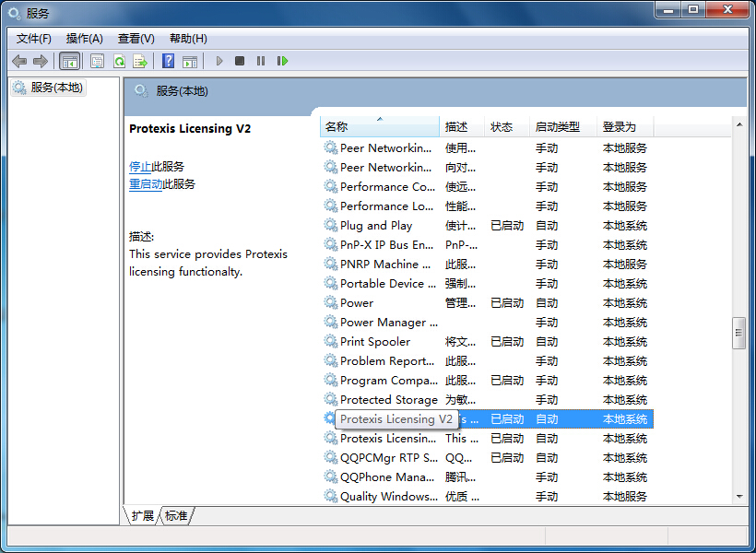Click 管理... description in the Power row
The image size is (756, 553).
pos(460,303)
